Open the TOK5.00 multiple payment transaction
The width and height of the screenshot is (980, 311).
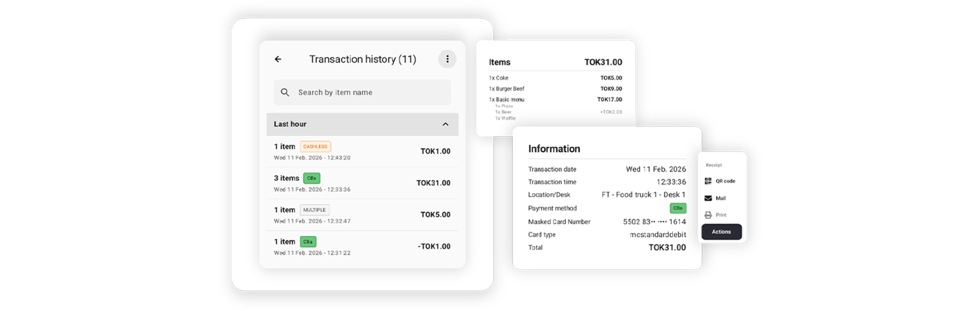tap(362, 215)
